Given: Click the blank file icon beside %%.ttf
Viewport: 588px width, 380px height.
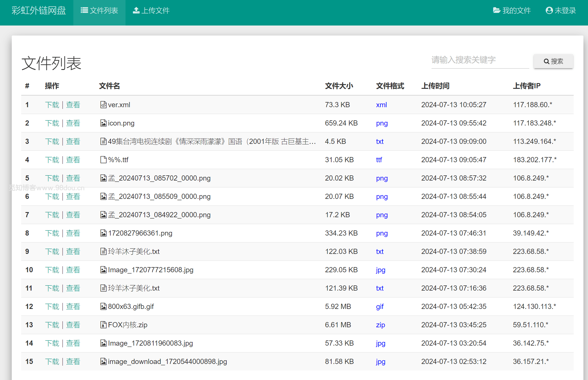Looking at the screenshot, I should (103, 160).
